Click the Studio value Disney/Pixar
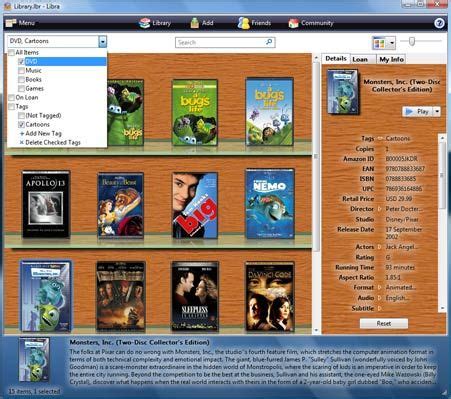The height and width of the screenshot is (399, 451). (x=402, y=219)
